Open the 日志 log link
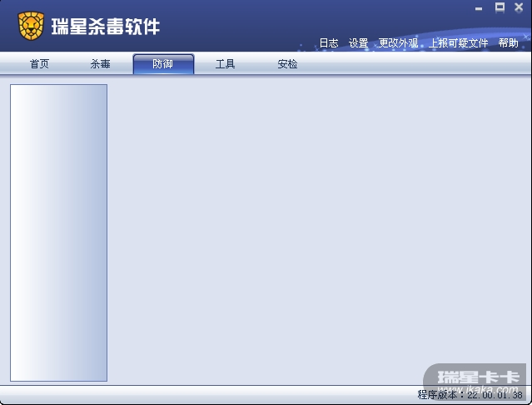The height and width of the screenshot is (405, 532). (329, 43)
